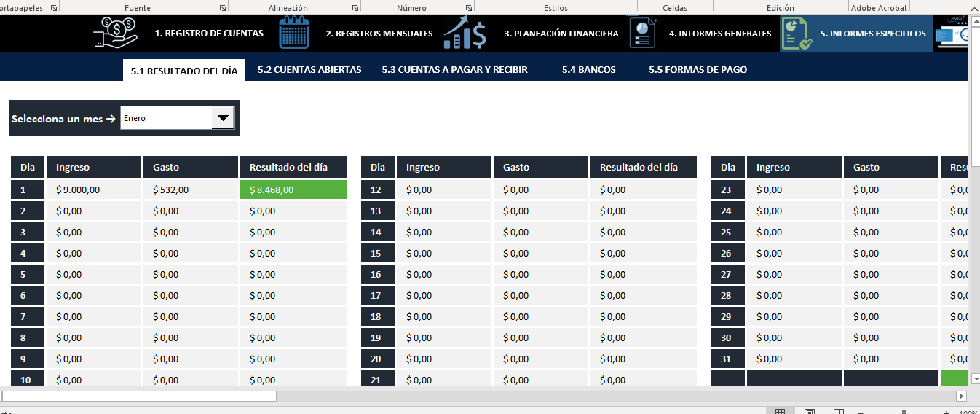
Task: Click the Gasto header in second table
Action: (541, 167)
